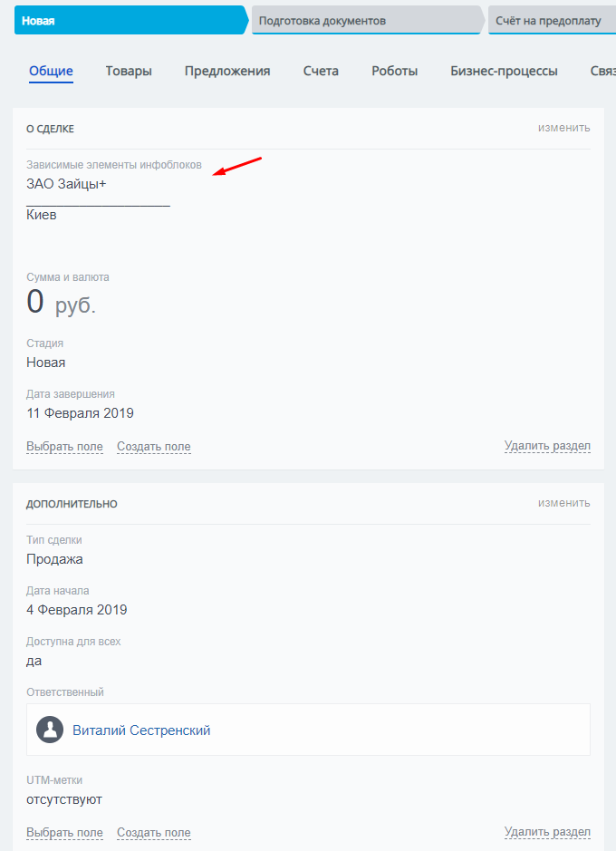
Task: Click Выбрать поле in Дополнительно section
Action: click(x=64, y=833)
